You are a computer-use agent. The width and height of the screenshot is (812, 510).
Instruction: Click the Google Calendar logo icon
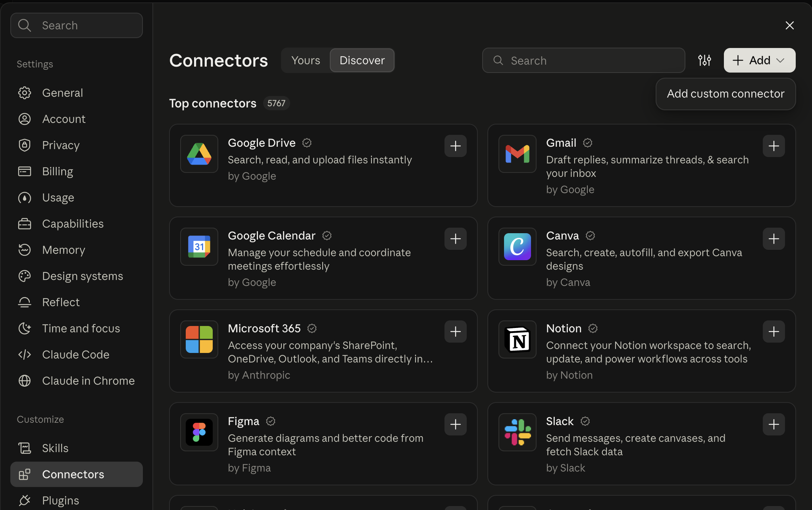[x=199, y=247]
